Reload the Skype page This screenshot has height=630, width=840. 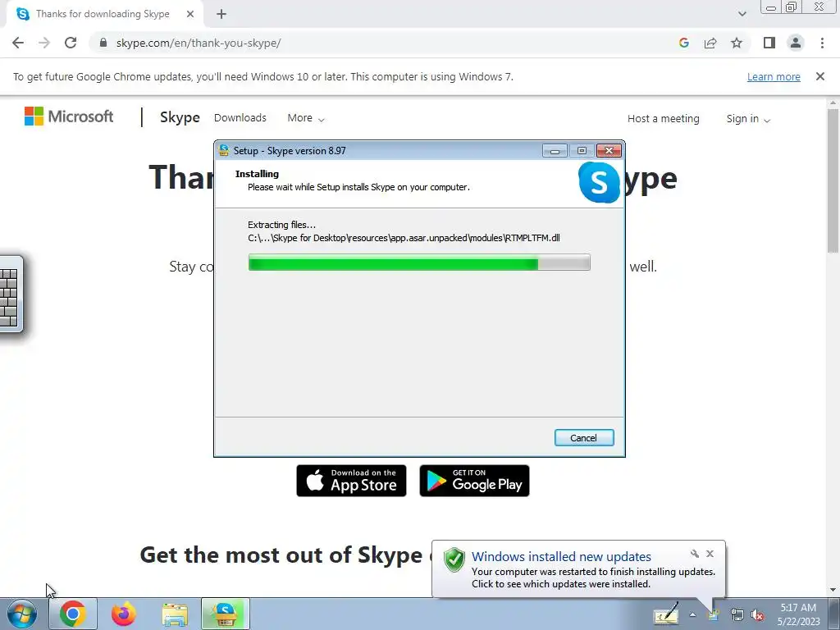tap(71, 43)
